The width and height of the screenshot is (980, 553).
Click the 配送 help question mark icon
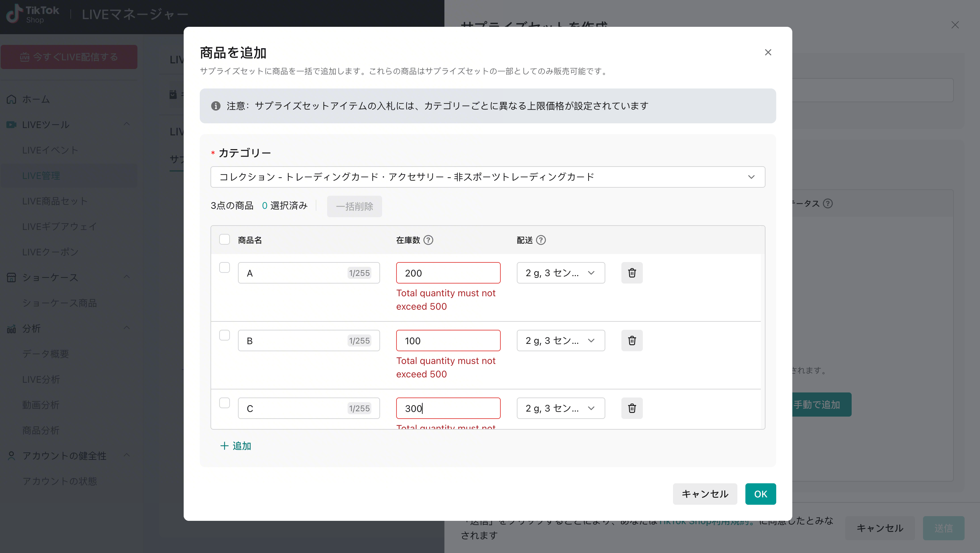coord(541,240)
